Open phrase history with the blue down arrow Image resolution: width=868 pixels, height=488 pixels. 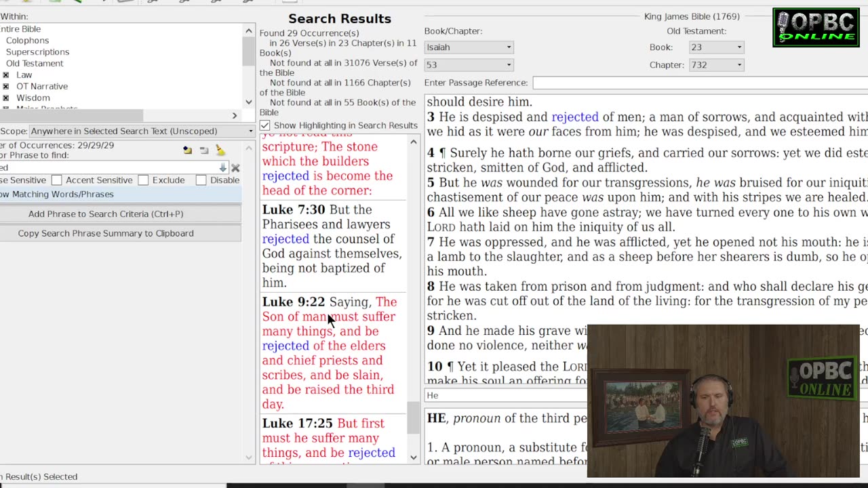(x=222, y=167)
